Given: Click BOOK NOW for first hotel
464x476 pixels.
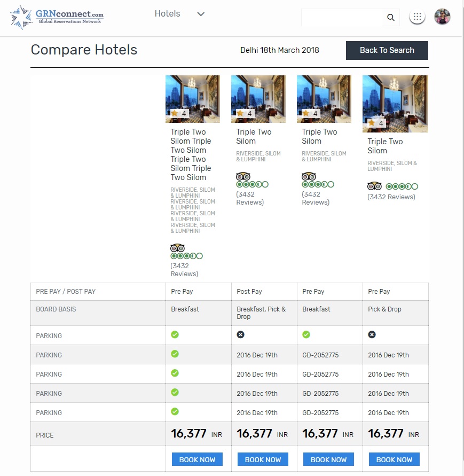Looking at the screenshot, I should click(197, 459).
